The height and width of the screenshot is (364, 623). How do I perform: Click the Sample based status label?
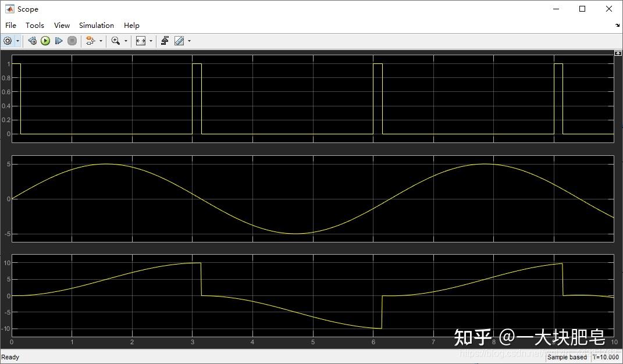point(567,357)
